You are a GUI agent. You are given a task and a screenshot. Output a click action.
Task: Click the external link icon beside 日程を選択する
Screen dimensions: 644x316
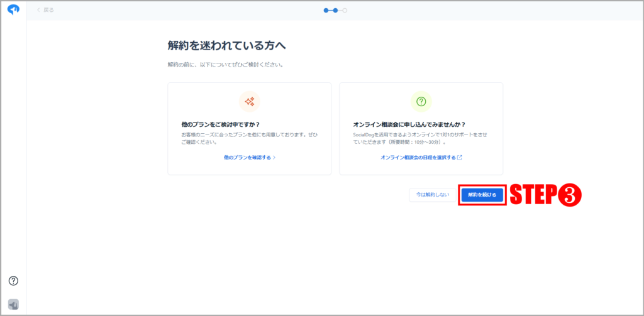click(x=460, y=158)
